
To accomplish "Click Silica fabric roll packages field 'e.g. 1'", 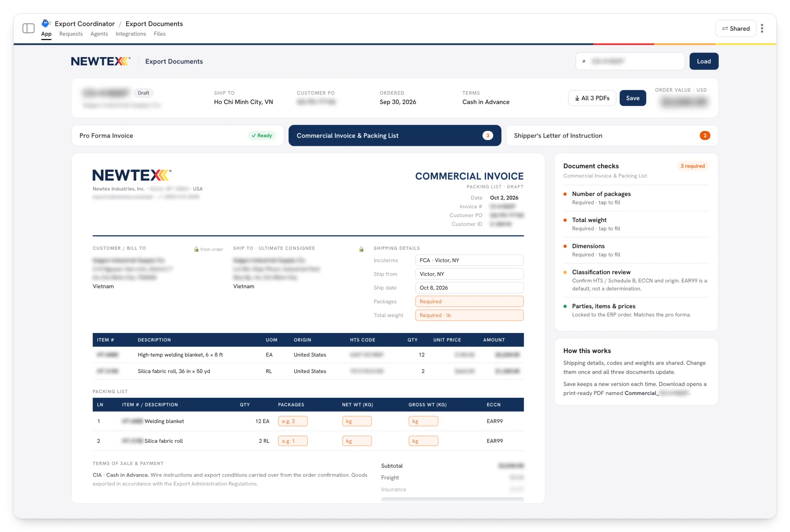I will pyautogui.click(x=293, y=441).
